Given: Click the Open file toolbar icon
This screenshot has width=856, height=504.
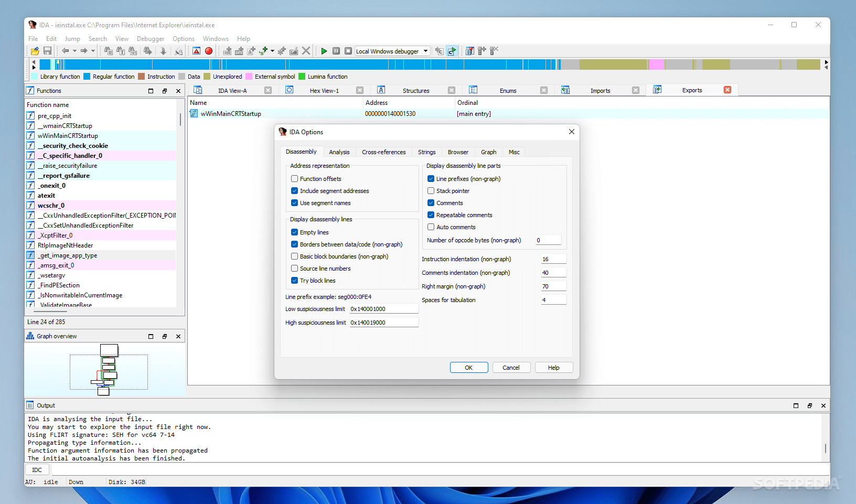Looking at the screenshot, I should 35,51.
